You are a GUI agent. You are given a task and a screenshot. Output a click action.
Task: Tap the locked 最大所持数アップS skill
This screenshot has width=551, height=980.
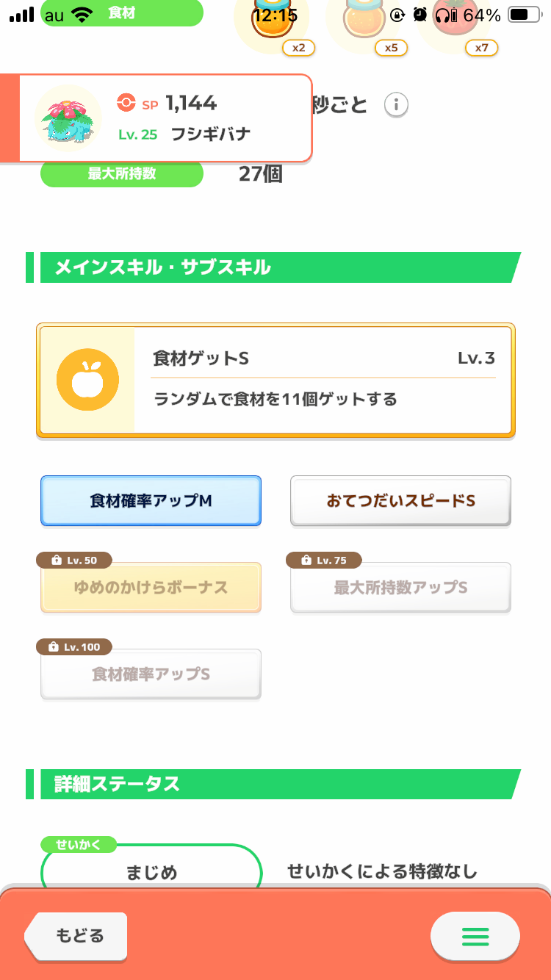coord(400,588)
